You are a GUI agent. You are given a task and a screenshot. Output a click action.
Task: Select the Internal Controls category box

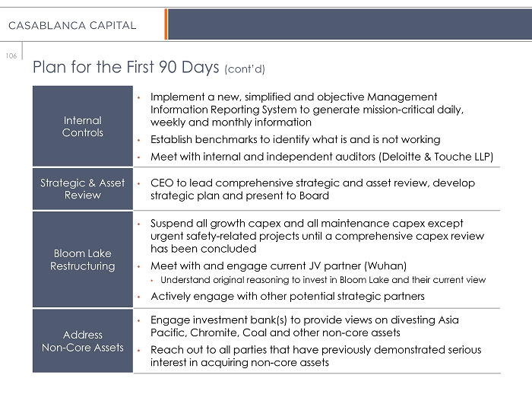82,126
